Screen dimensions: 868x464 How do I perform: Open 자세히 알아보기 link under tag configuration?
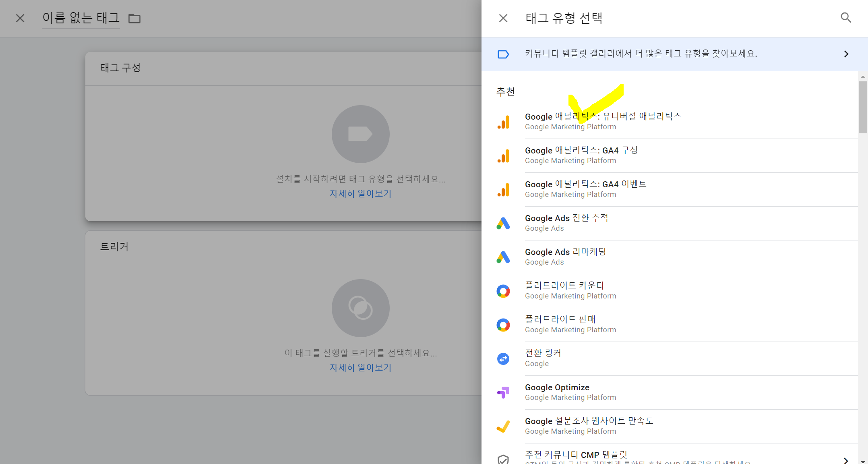click(x=360, y=194)
